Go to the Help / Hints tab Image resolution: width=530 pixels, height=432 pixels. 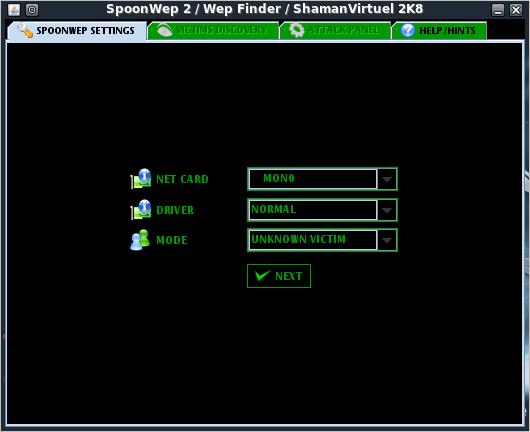(x=439, y=31)
